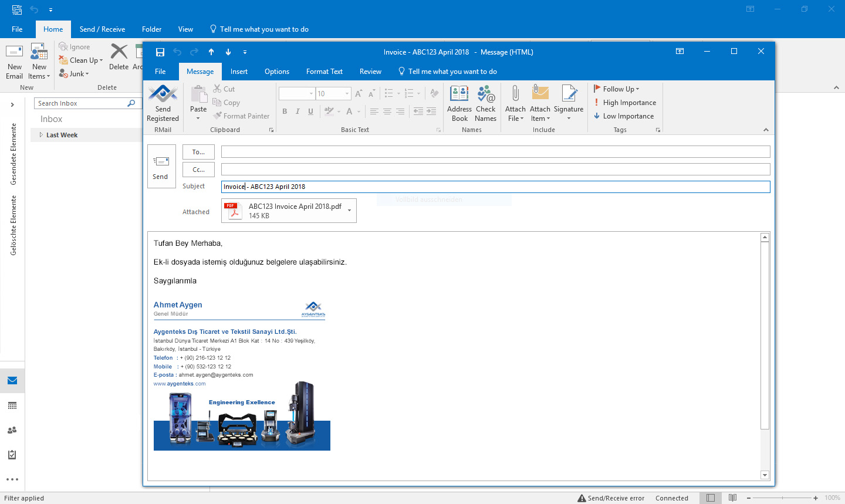Open the Mail view in the sidebar

click(x=12, y=381)
